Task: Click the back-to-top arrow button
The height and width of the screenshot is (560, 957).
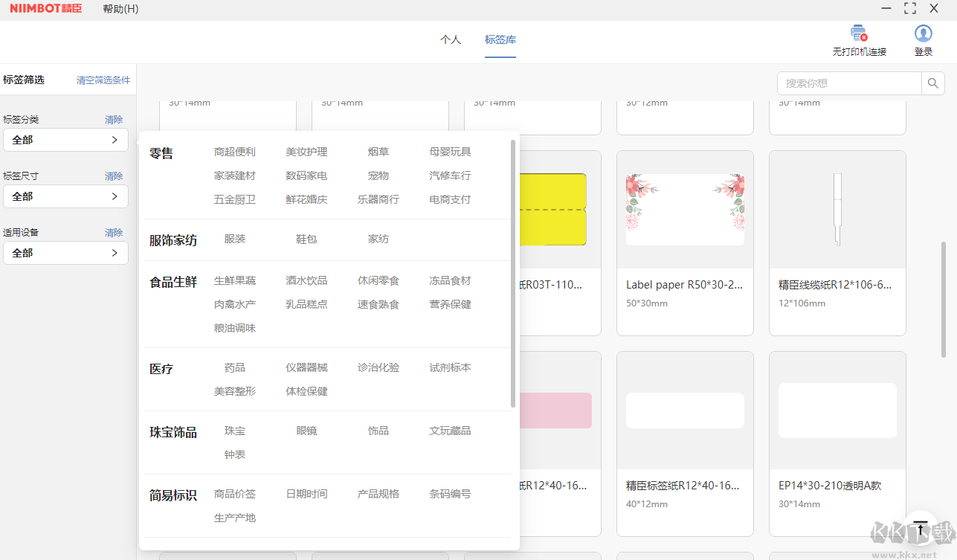Action: click(x=921, y=530)
